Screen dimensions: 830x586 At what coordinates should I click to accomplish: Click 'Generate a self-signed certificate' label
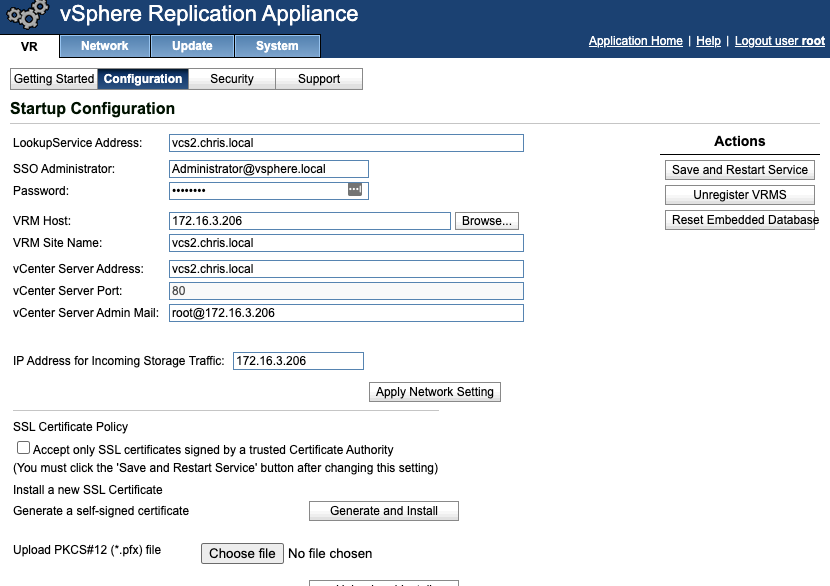coord(101,511)
